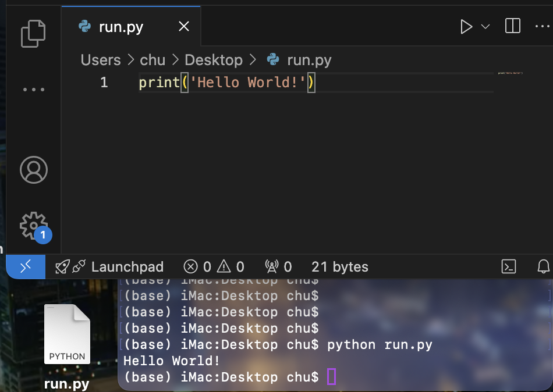Open the remote connection indicator

[x=26, y=266]
